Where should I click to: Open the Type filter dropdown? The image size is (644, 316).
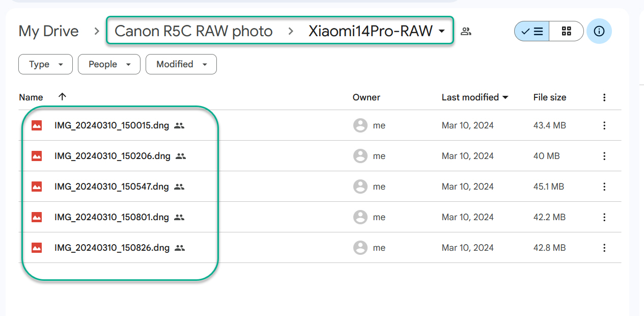[x=46, y=64]
